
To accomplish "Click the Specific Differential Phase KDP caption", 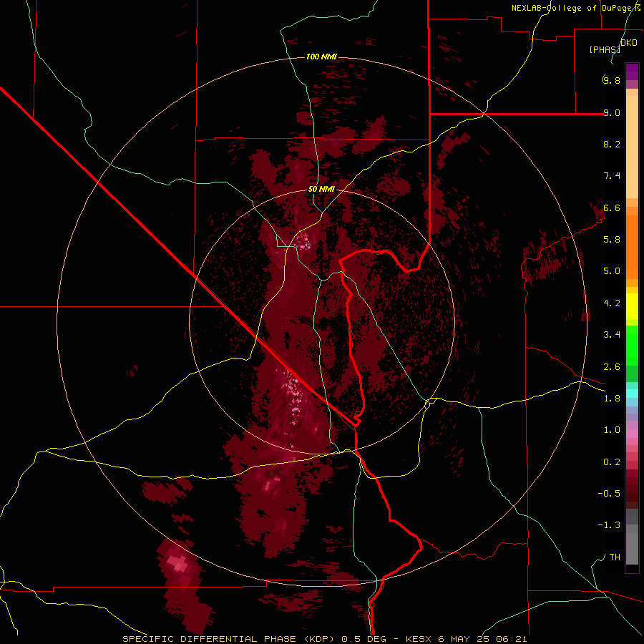I will point(324,639).
